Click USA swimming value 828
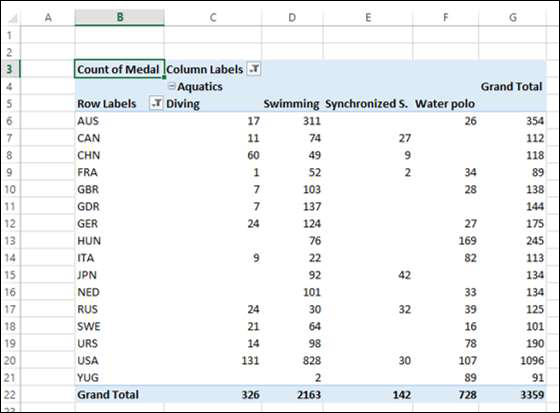This screenshot has height=413, width=560. [x=311, y=360]
